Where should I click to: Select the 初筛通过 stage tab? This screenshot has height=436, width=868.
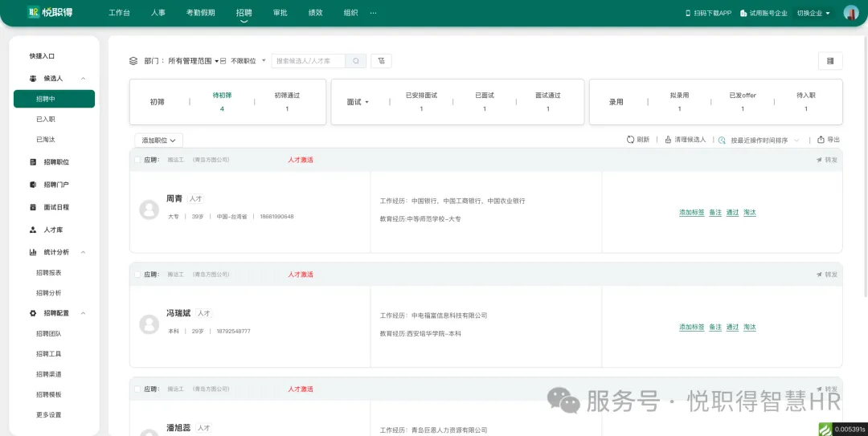pos(287,102)
